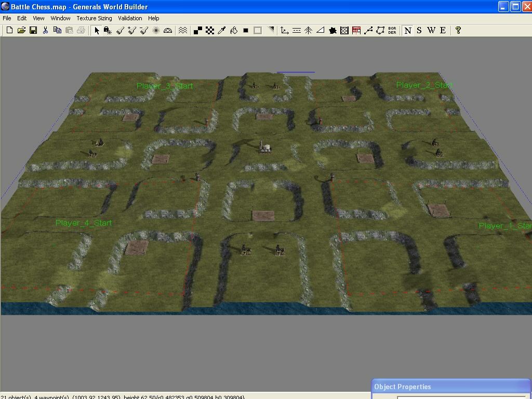Select the wavy-lines water tool
The image size is (532, 399).
click(x=183, y=31)
